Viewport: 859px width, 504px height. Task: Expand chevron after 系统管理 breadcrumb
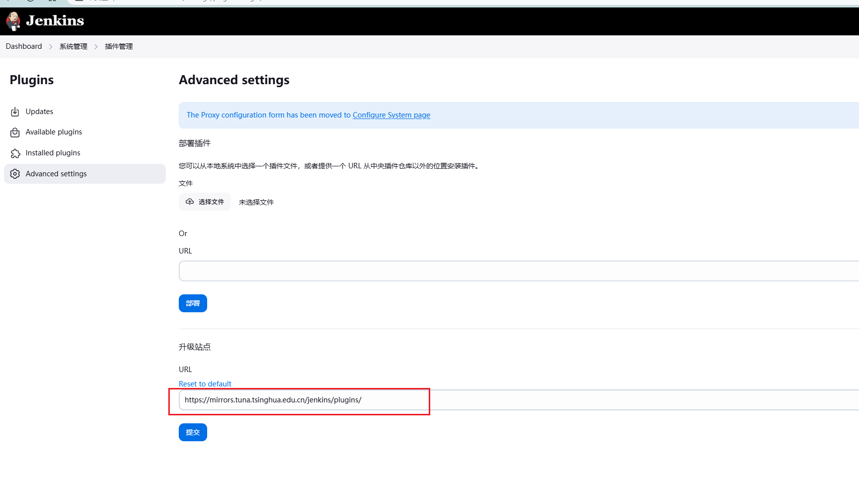pyautogui.click(x=96, y=47)
